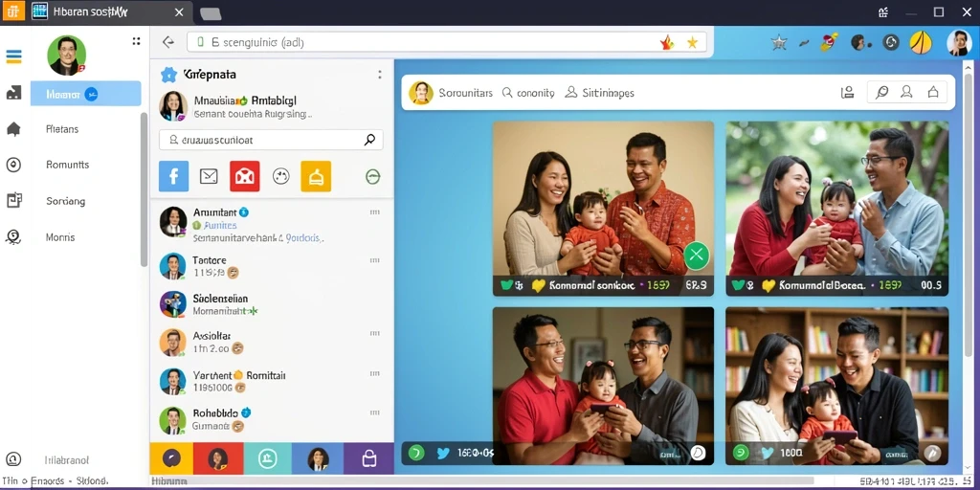980x490 pixels.
Task: Open the three-dot menu beside Kmepnata
Action: (x=379, y=75)
